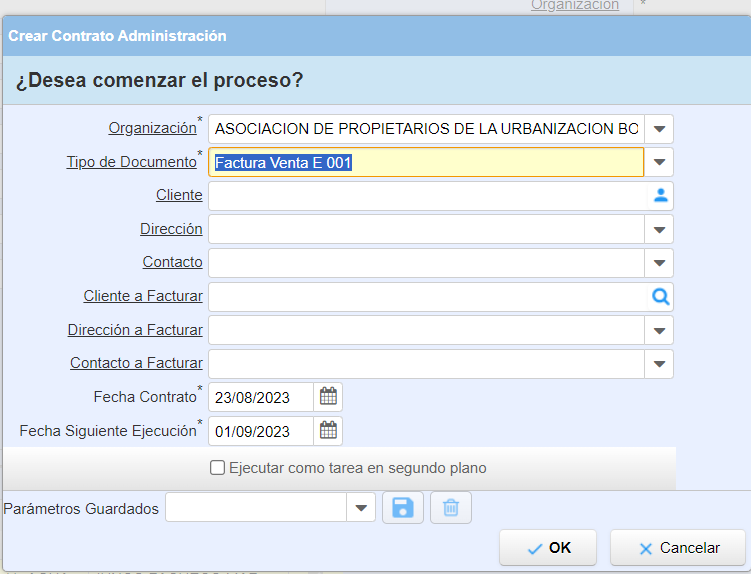The image size is (751, 574).
Task: Expand the Dirección a Facturar dropdown
Action: 659,330
